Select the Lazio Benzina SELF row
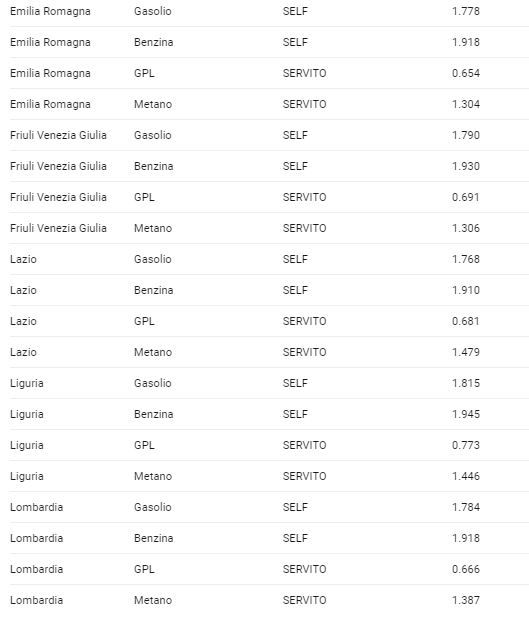 269,290
